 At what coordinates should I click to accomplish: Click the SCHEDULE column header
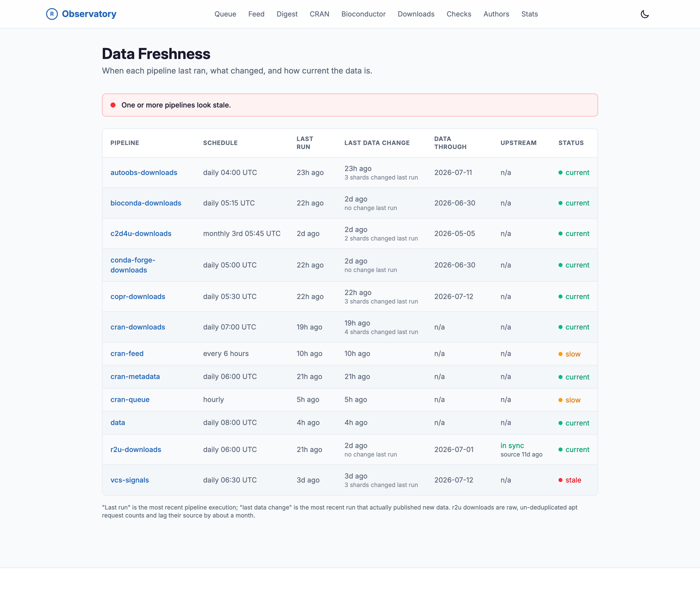(220, 143)
